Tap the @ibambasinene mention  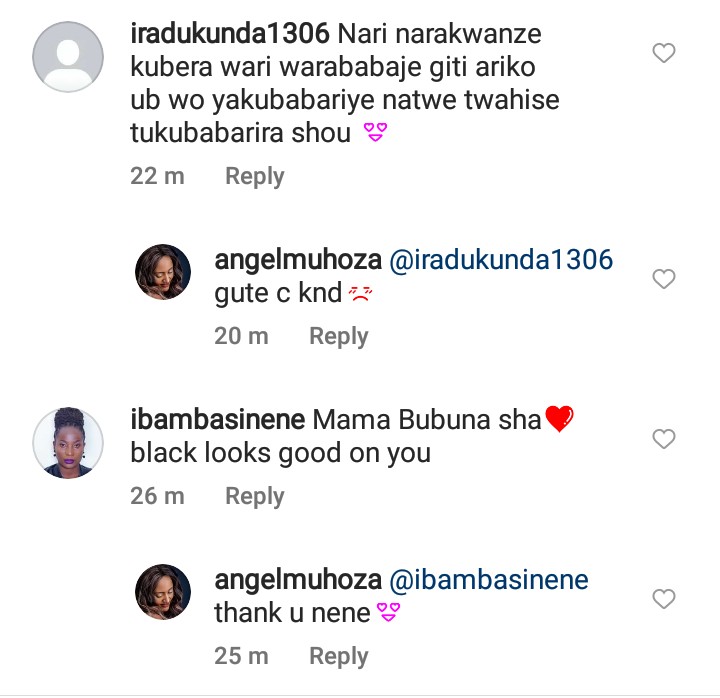coord(488,581)
